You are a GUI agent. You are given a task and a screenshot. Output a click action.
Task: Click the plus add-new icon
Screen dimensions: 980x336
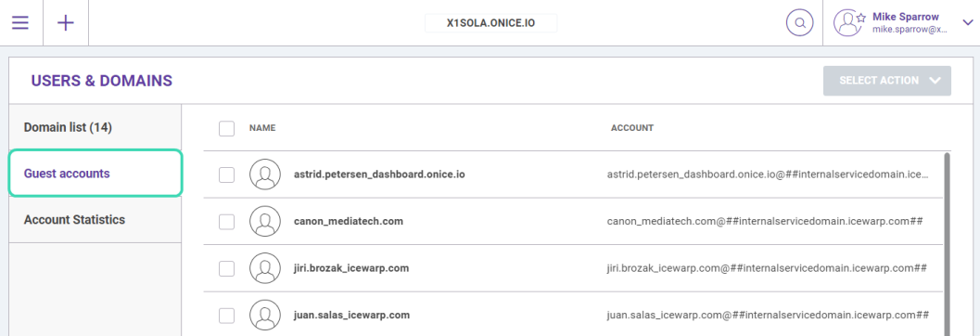66,23
